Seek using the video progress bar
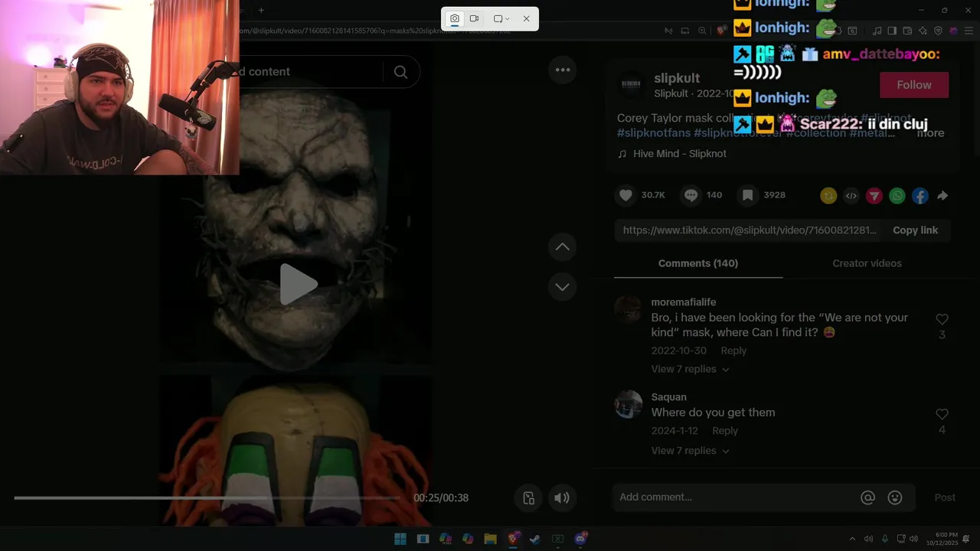The width and height of the screenshot is (980, 551). click(207, 498)
